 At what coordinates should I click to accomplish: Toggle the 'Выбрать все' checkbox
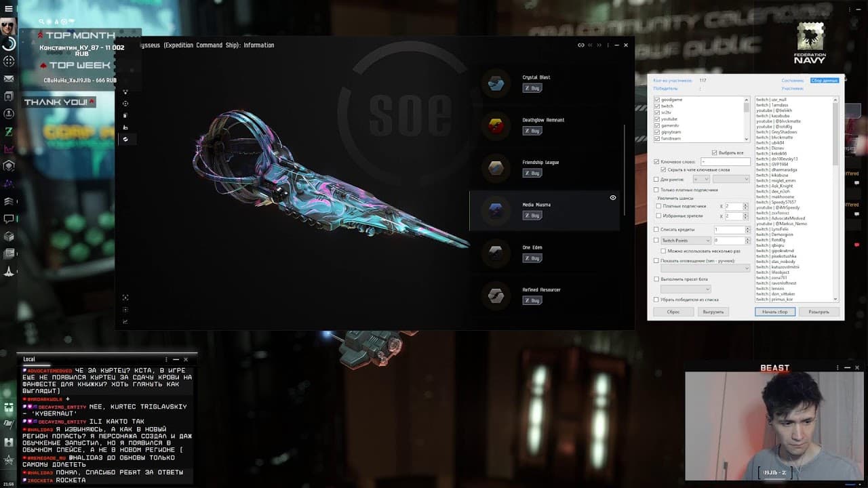pyautogui.click(x=715, y=152)
